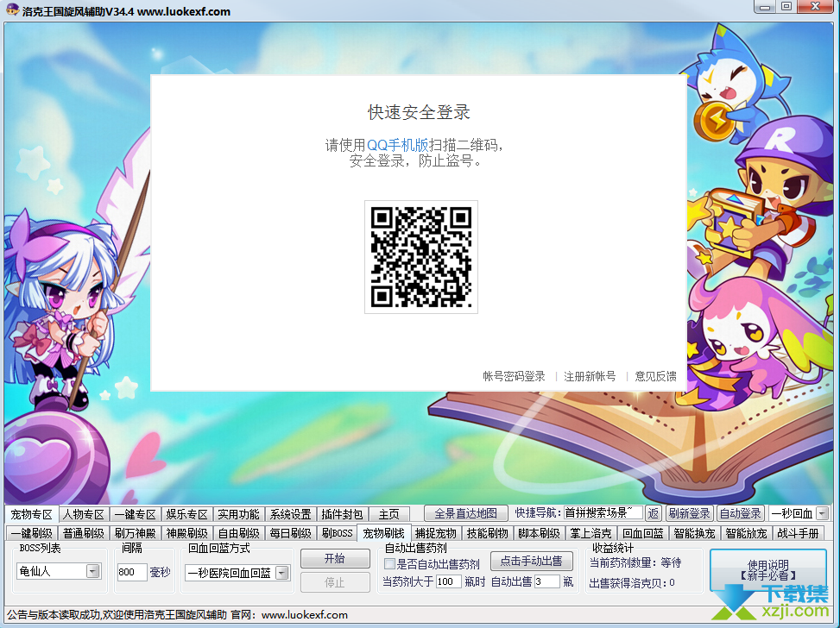The height and width of the screenshot is (628, 840).
Task: Click the 自动登录 button
Action: tap(741, 513)
